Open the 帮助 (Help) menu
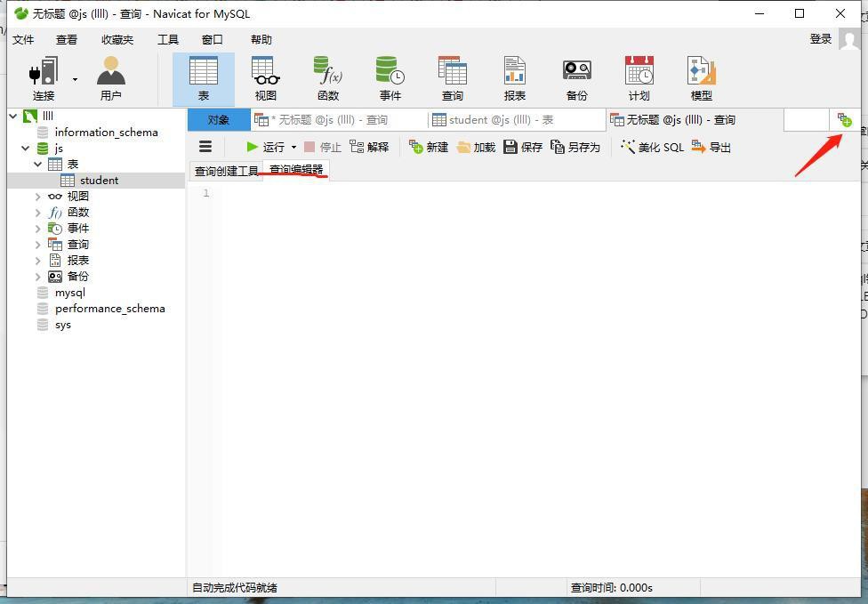The width and height of the screenshot is (868, 604). pyautogui.click(x=261, y=39)
